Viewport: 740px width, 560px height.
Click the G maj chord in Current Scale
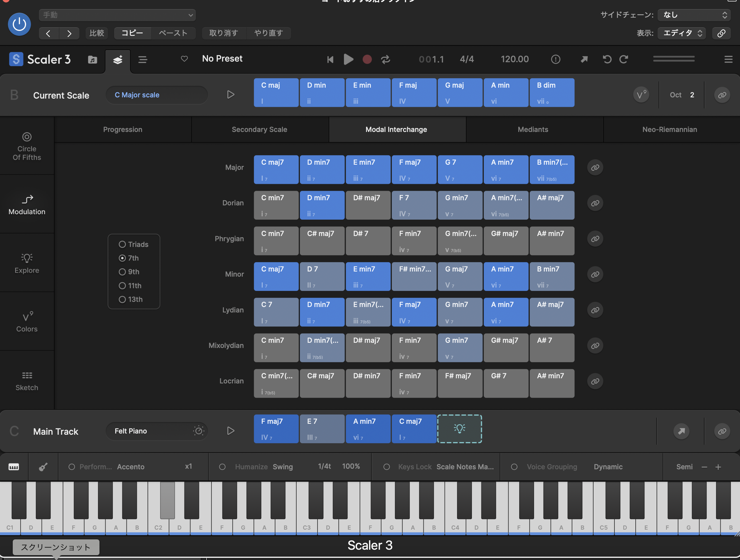pos(460,93)
